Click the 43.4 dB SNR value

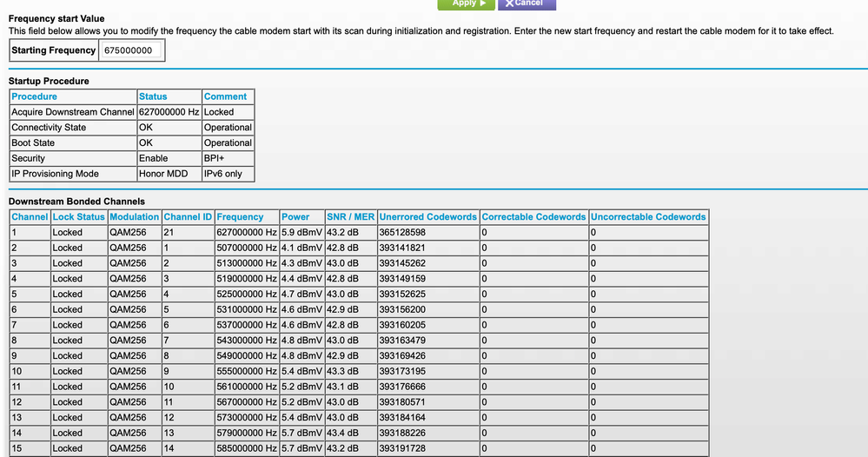[342, 434]
